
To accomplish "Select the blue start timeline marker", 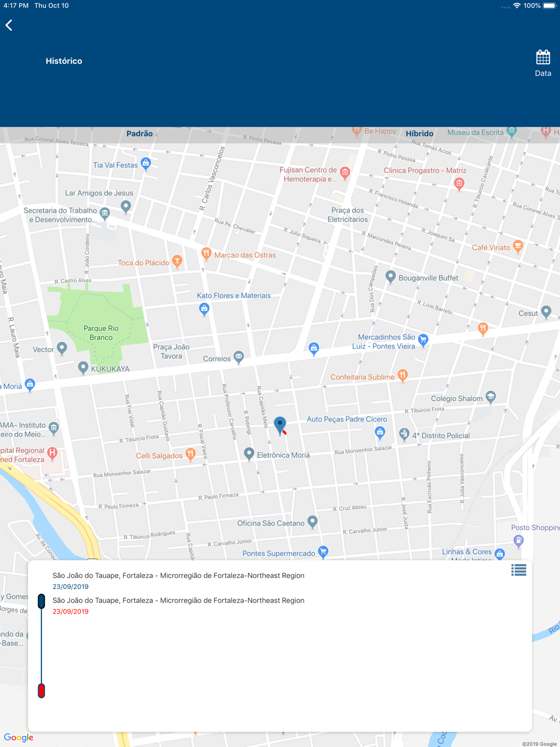I will tap(41, 601).
